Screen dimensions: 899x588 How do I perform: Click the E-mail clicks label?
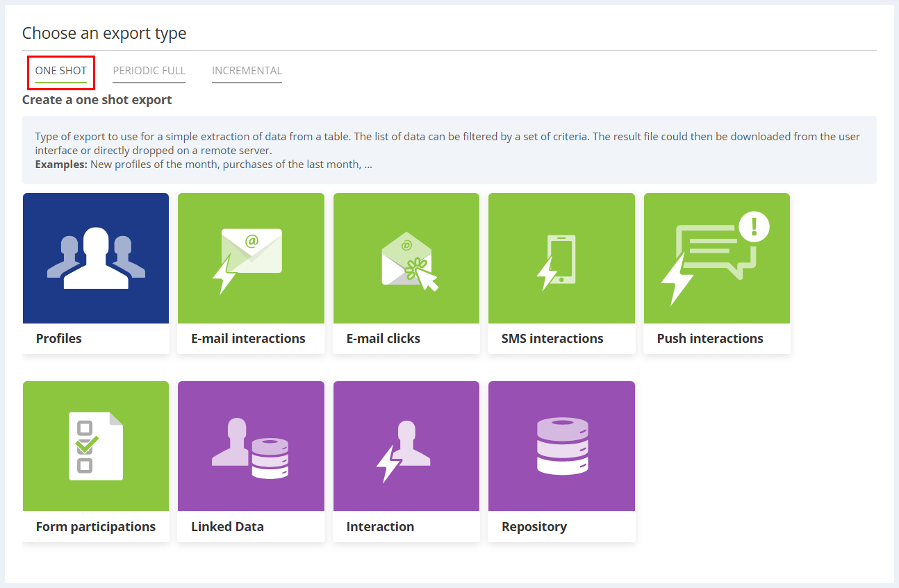click(x=383, y=339)
